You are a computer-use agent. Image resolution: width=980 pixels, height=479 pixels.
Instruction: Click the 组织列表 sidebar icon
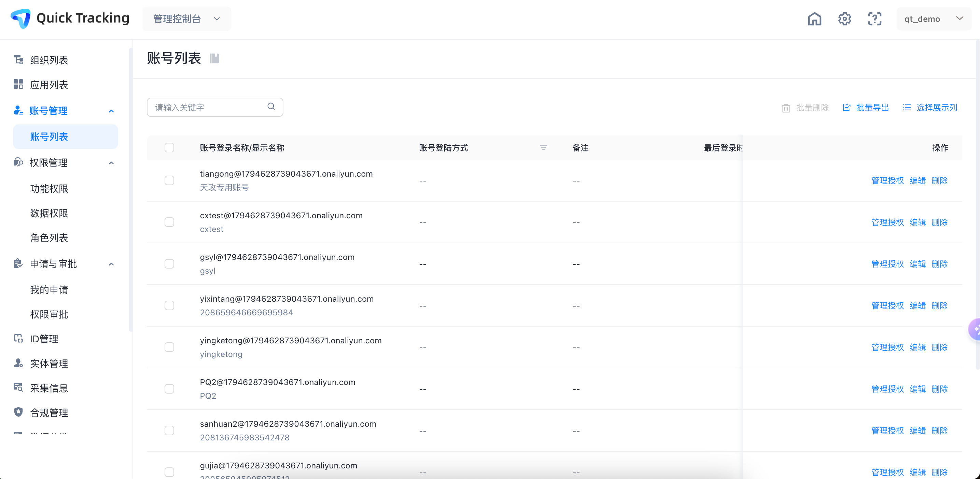click(x=18, y=60)
